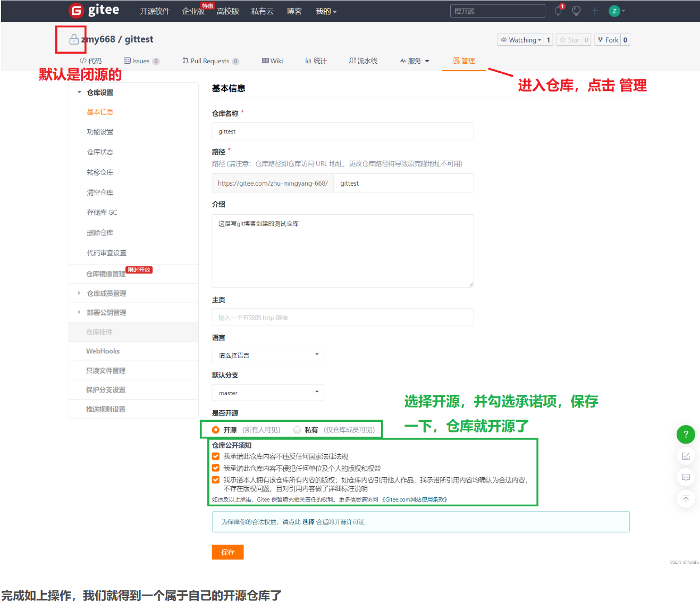Open the 流水线 tab
Image resolution: width=700 pixels, height=609 pixels.
[363, 61]
